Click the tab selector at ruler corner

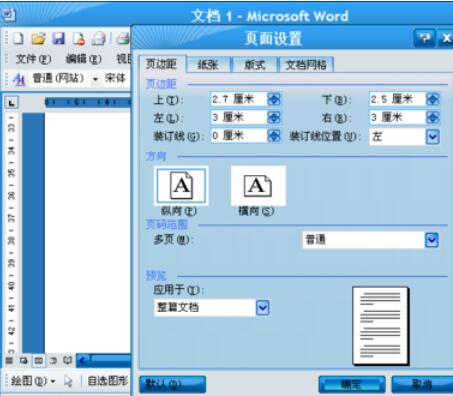pos(11,103)
